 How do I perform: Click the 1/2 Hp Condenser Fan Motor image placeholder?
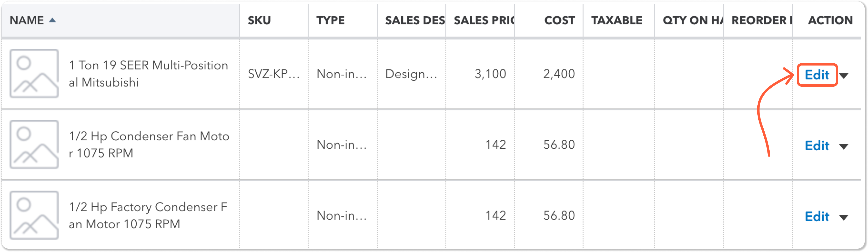(x=34, y=144)
